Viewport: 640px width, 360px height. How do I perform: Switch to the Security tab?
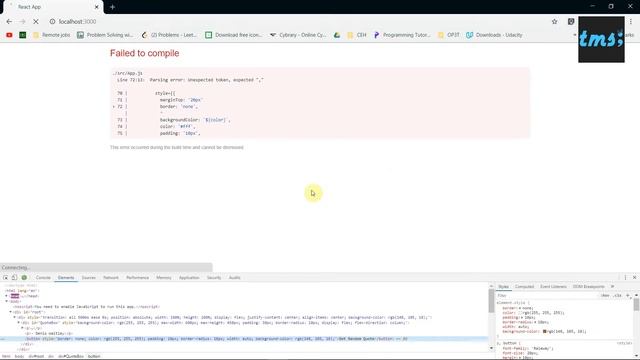pyautogui.click(x=214, y=278)
